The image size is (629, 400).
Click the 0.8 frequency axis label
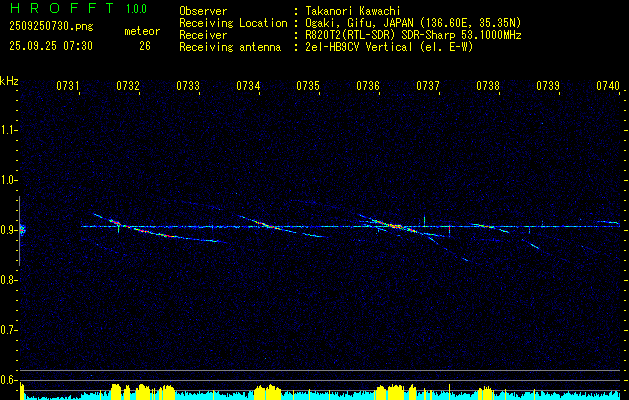coord(7,280)
